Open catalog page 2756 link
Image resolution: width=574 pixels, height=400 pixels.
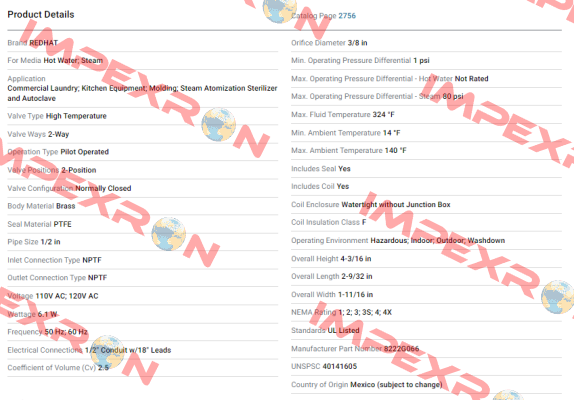347,16
